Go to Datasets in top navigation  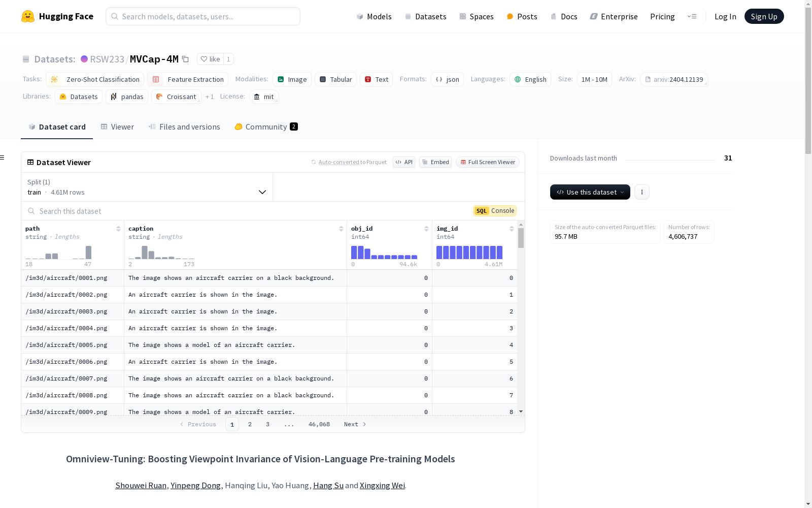click(x=425, y=16)
